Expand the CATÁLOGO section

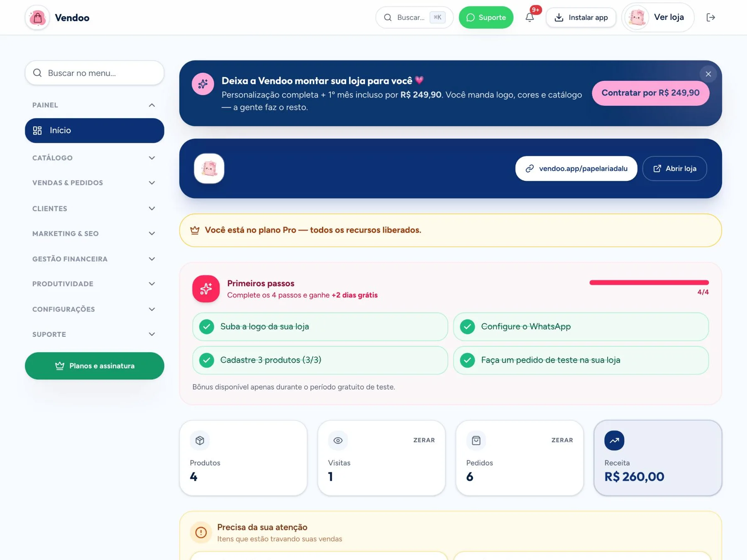click(x=95, y=158)
